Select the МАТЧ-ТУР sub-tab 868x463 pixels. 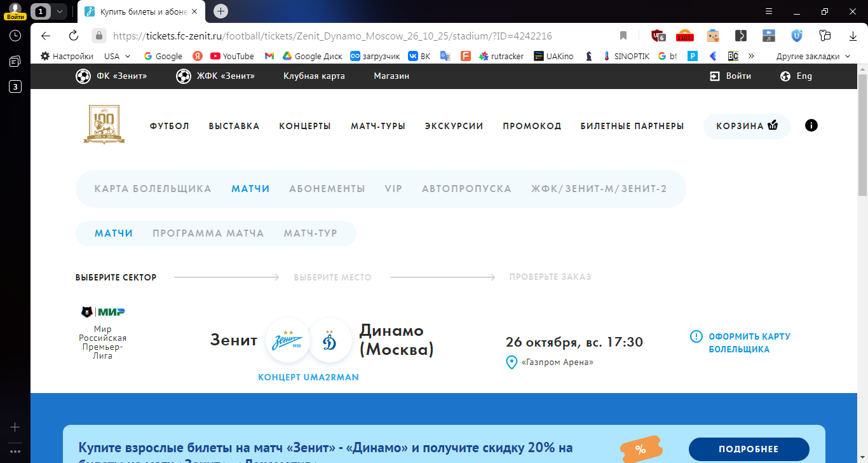[x=311, y=233]
